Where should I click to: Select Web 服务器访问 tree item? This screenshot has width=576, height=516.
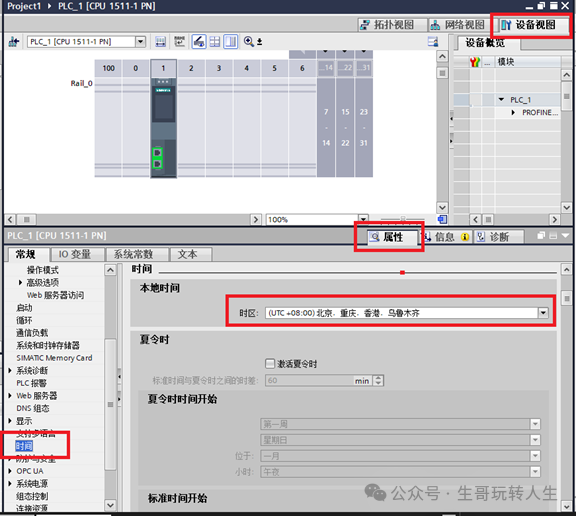coord(55,295)
